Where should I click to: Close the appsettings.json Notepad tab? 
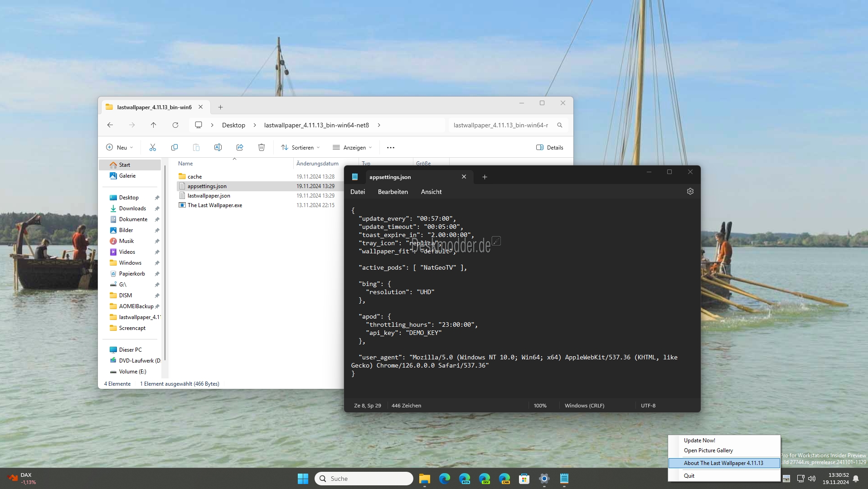coord(464,177)
